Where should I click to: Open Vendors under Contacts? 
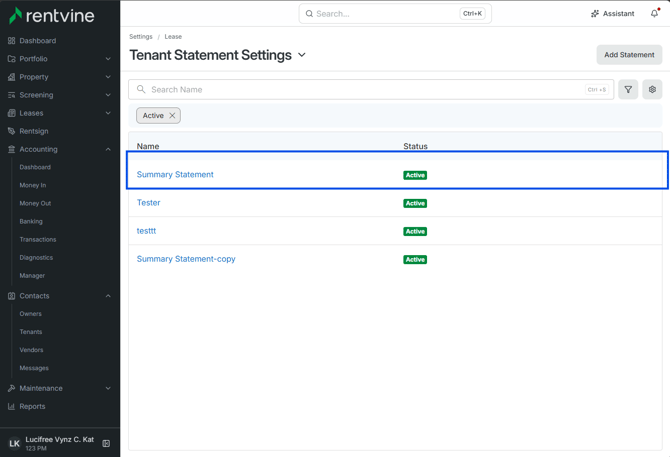click(31, 350)
